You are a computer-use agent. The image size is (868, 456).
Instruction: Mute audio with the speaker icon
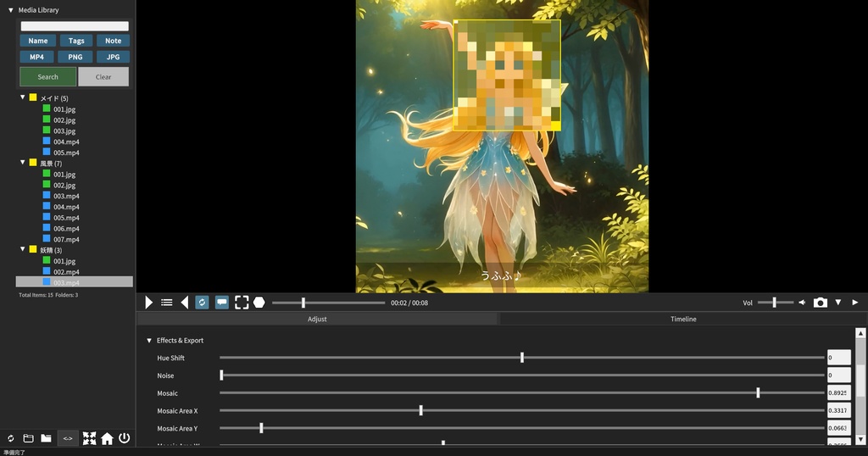[802, 302]
